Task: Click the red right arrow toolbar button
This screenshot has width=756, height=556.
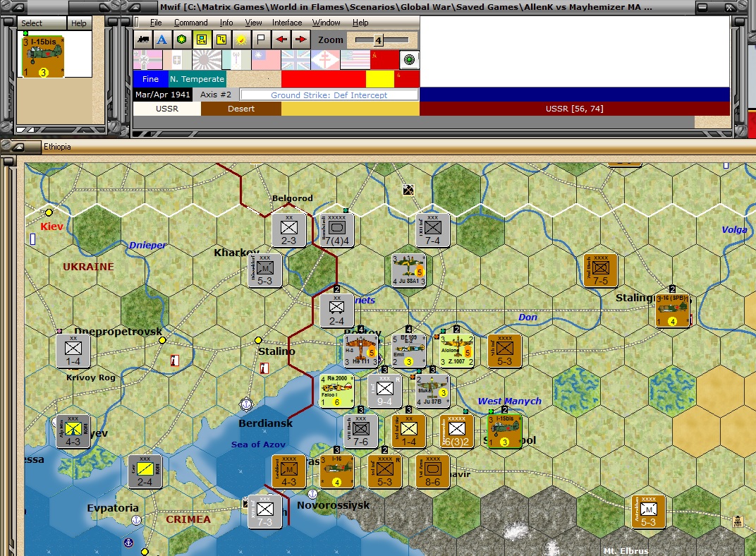Action: point(300,40)
